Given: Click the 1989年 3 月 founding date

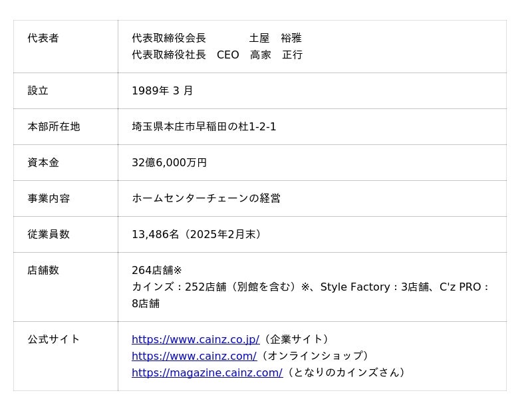Looking at the screenshot, I should click(162, 91).
